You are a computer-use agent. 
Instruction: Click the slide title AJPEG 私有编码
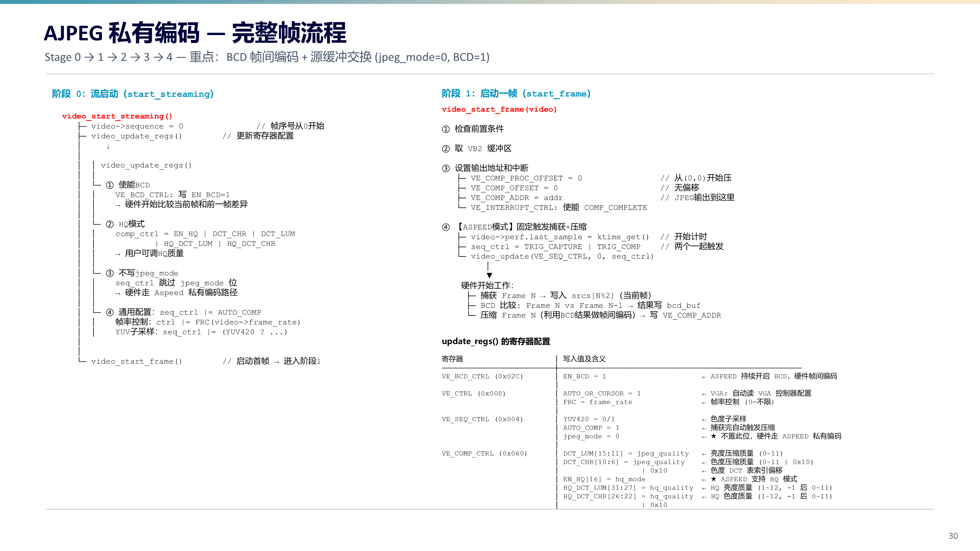point(122,33)
